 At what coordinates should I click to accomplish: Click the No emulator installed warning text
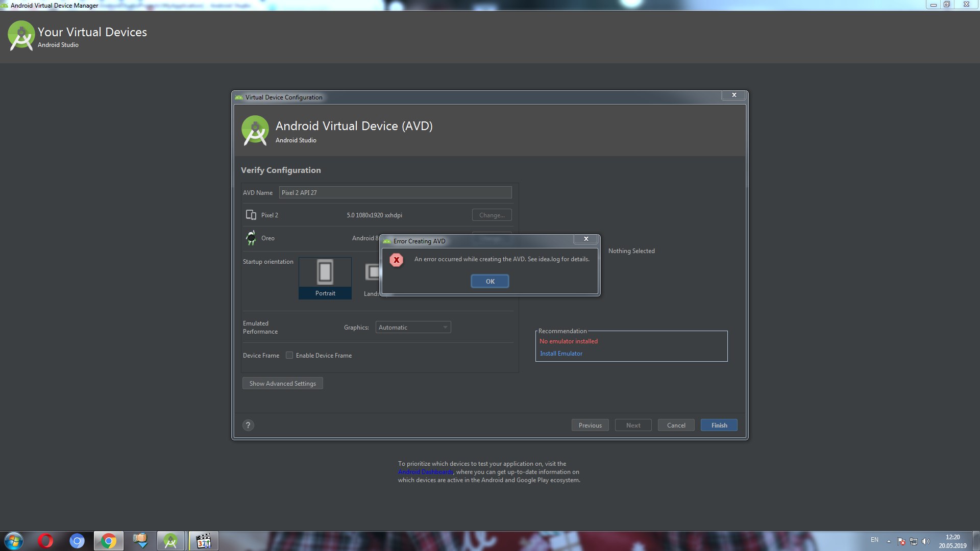pos(568,341)
